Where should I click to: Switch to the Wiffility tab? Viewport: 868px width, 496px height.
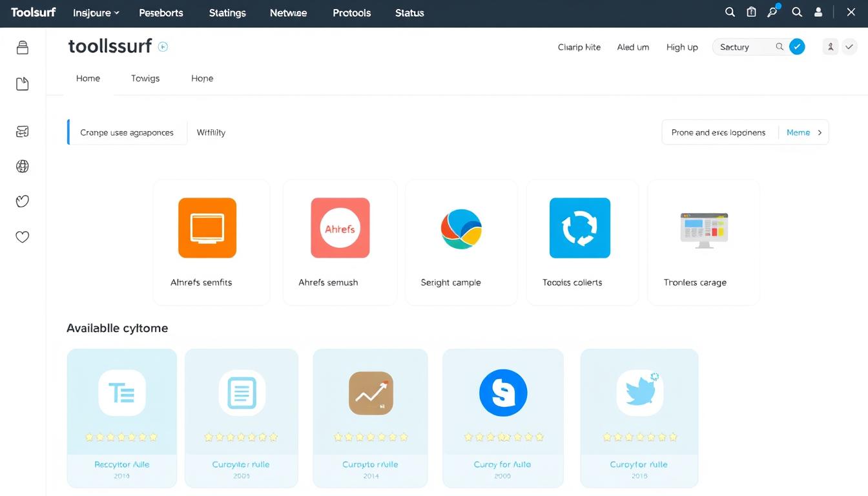(211, 132)
